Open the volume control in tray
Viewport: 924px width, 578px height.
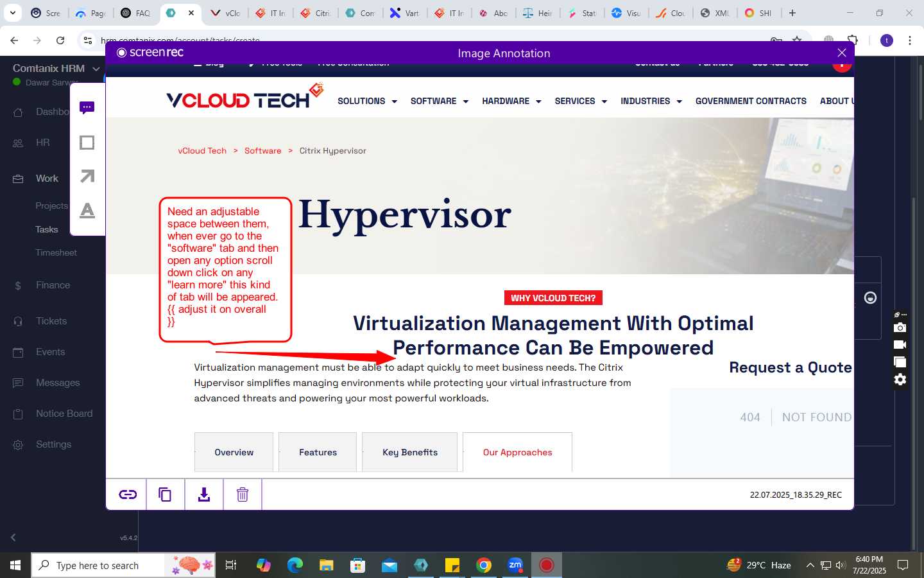(841, 565)
